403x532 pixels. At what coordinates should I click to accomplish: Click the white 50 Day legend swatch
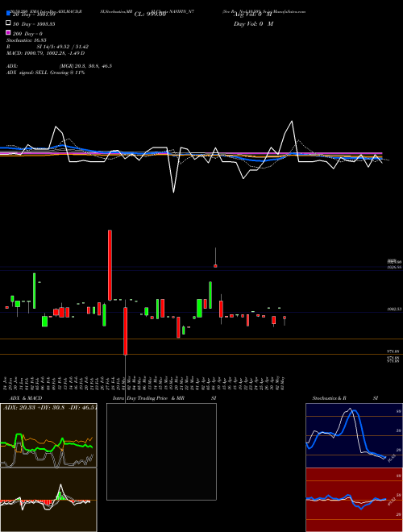pos(9,23)
